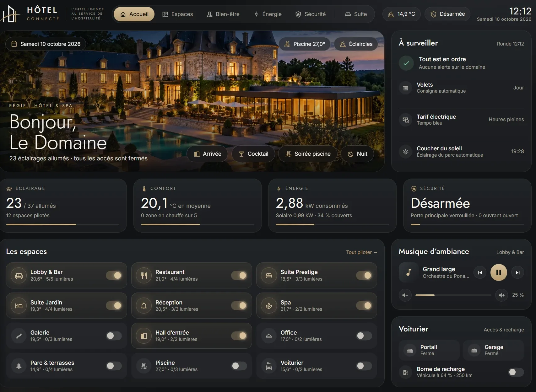Open the Portail access card

[x=429, y=350]
